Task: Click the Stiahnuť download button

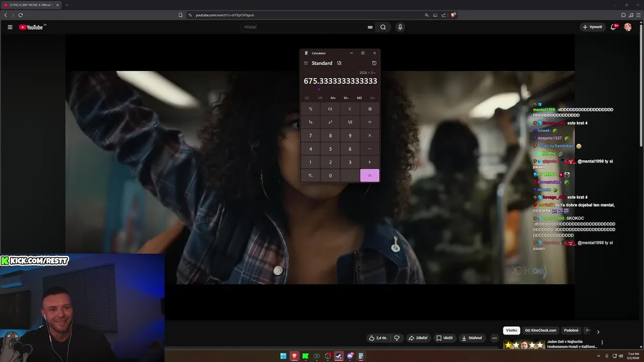Action: pos(472,338)
